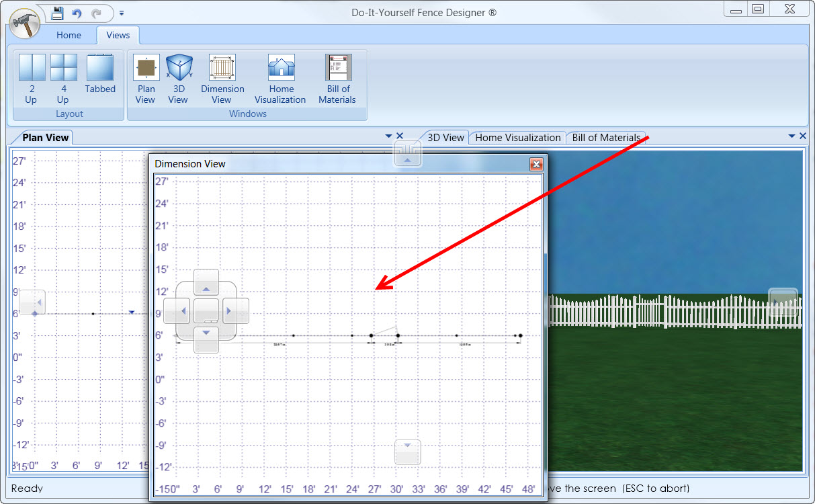This screenshot has width=815, height=504.
Task: Open Dimension View from the ribbon
Action: 222,79
